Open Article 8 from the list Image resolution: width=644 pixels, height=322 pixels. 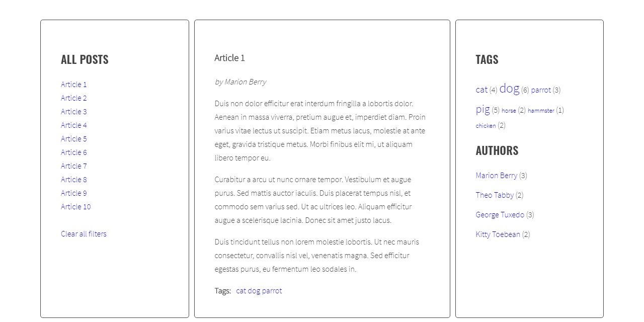coord(73,179)
